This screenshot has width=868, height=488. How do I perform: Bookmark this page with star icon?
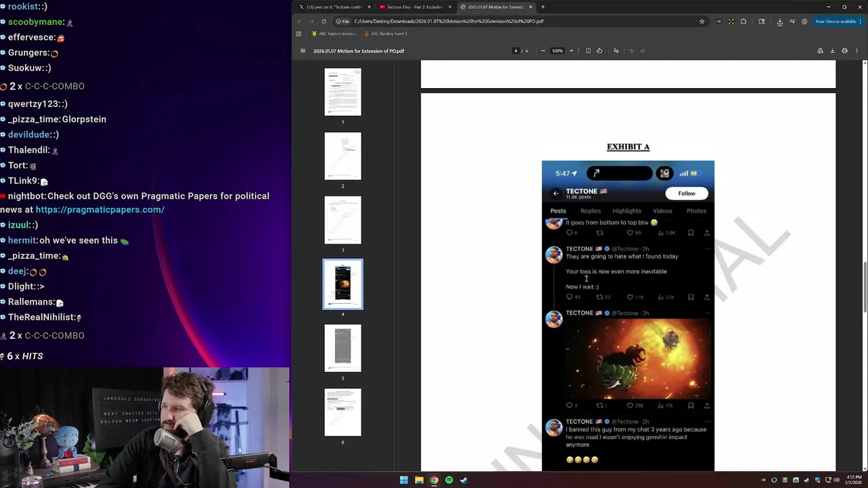(x=702, y=21)
